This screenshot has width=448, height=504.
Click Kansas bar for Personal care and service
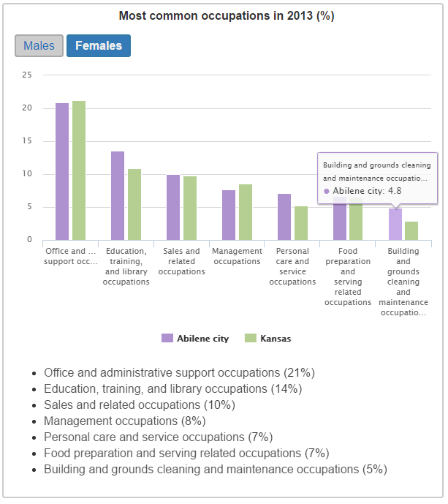pyautogui.click(x=301, y=223)
